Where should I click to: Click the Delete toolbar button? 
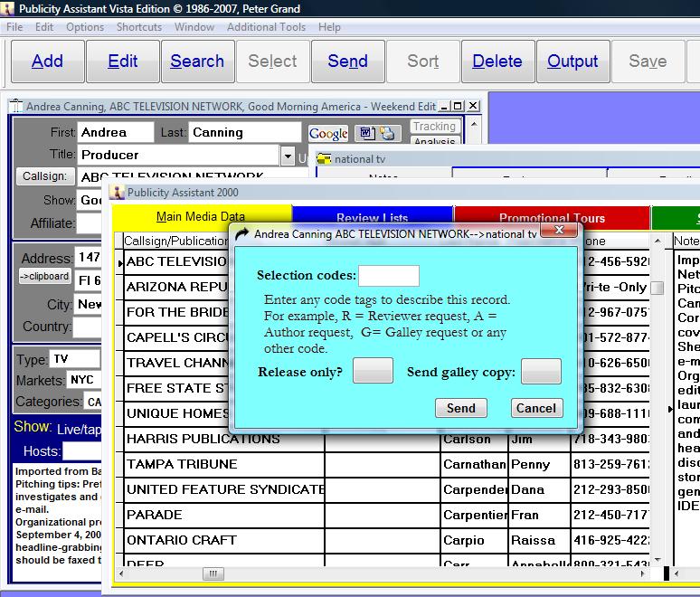(x=497, y=62)
